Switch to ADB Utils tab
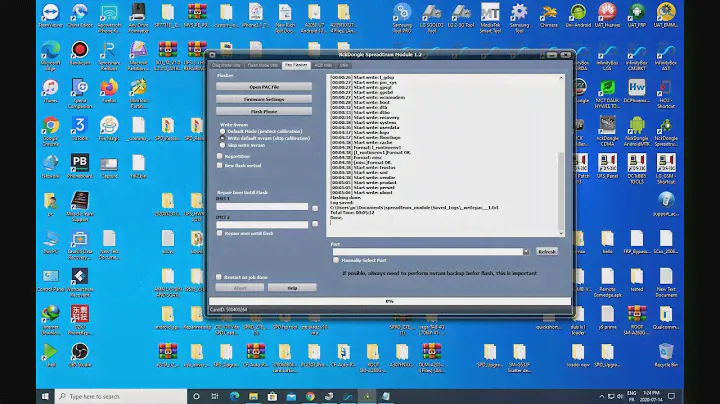This screenshot has height=404, width=720. [323, 65]
